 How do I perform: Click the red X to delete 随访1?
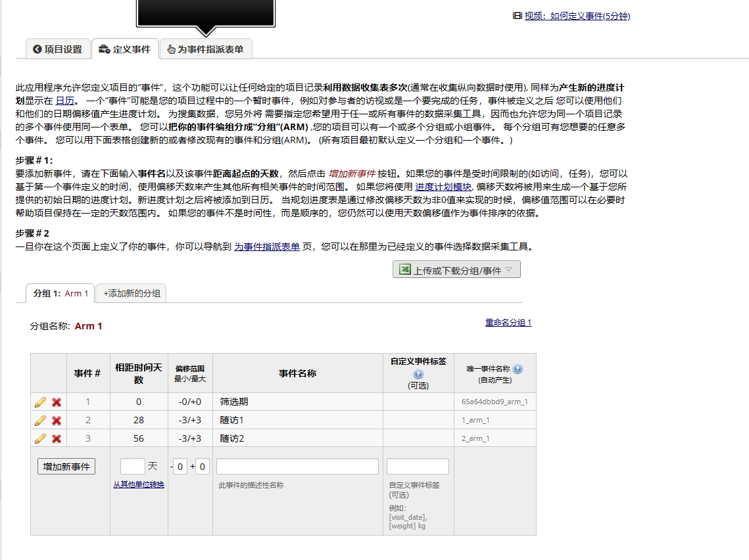[55, 420]
